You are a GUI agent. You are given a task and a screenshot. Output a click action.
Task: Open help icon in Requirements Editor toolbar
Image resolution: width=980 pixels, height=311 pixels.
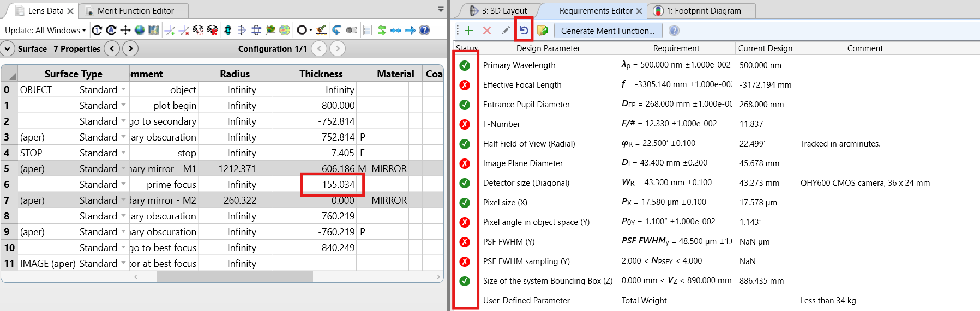coord(674,31)
